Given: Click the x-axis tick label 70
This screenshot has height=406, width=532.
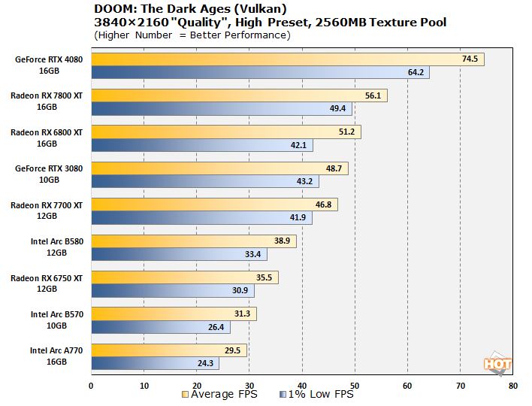Looking at the screenshot, I should tap(461, 386).
